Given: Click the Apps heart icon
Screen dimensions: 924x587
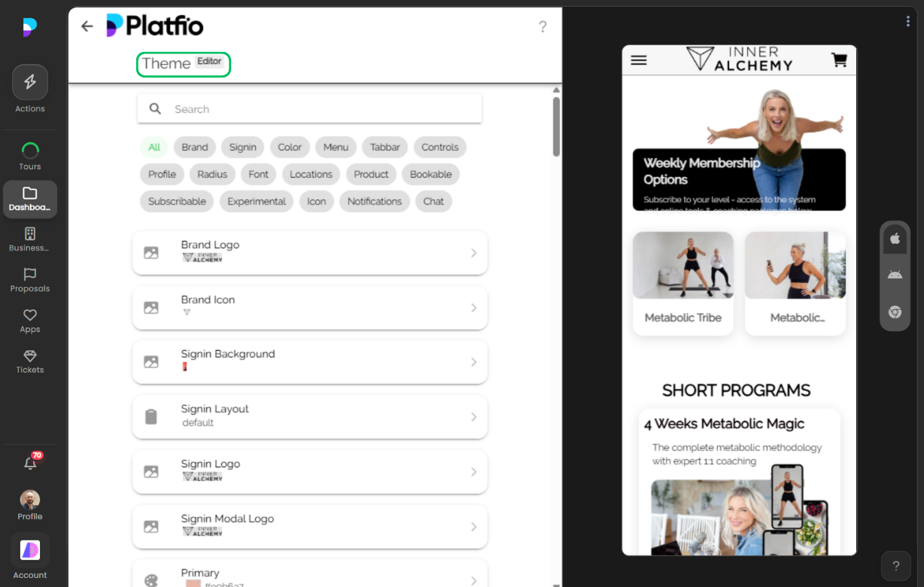Looking at the screenshot, I should pyautogui.click(x=29, y=317).
